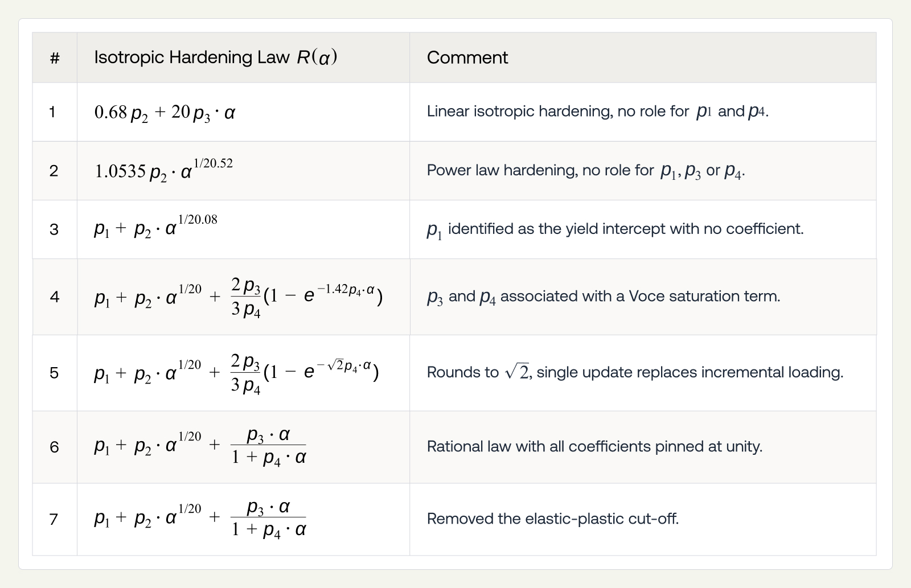Screen dimensions: 911x588
Task: Click row number 2 cell
Action: [55, 171]
